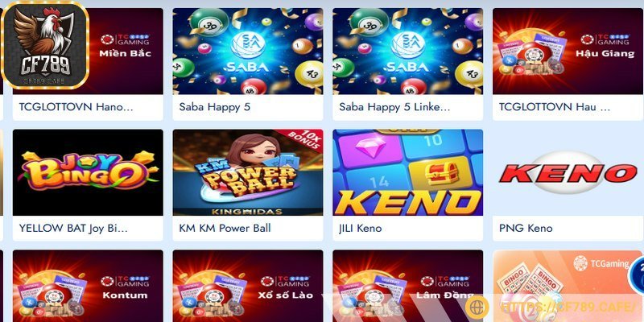Click the PNG Keno label
The height and width of the screenshot is (322, 644).
(526, 228)
